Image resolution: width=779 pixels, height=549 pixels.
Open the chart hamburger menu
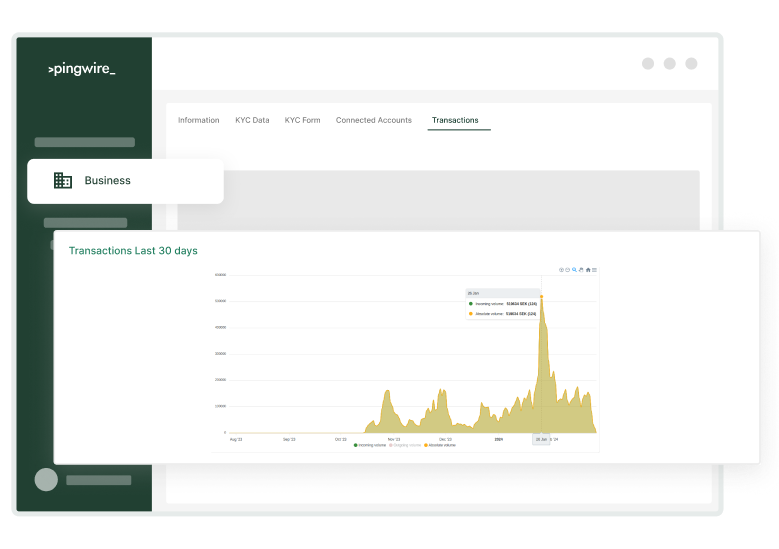tap(594, 270)
